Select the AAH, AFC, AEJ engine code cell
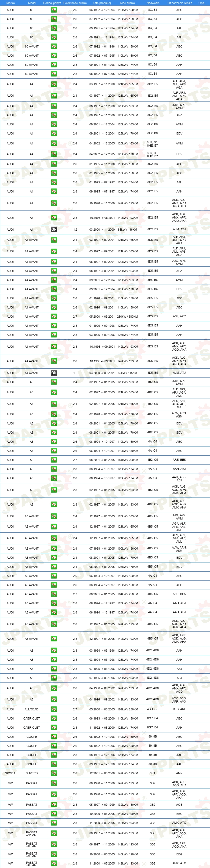The width and height of the screenshot is (210, 868). [x=179, y=478]
